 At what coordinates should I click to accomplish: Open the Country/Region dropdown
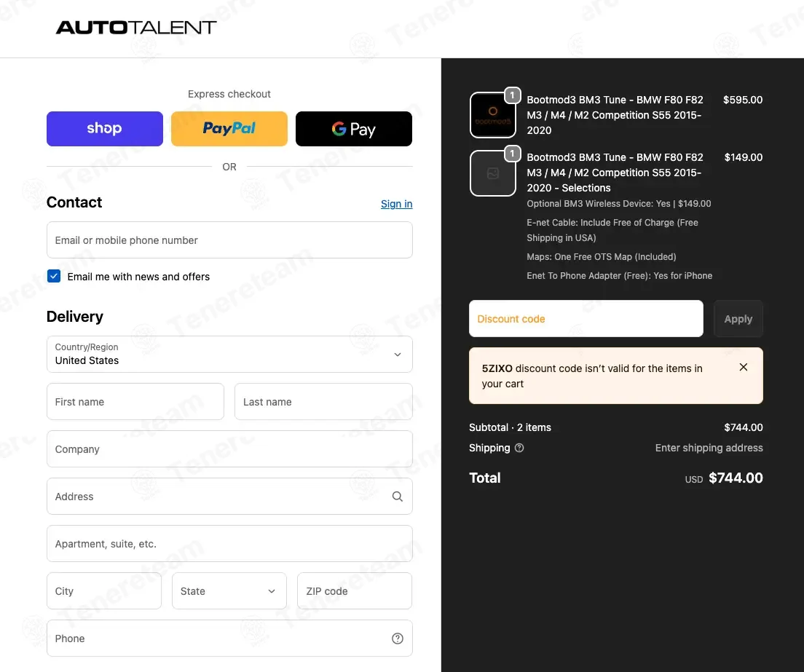[229, 354]
